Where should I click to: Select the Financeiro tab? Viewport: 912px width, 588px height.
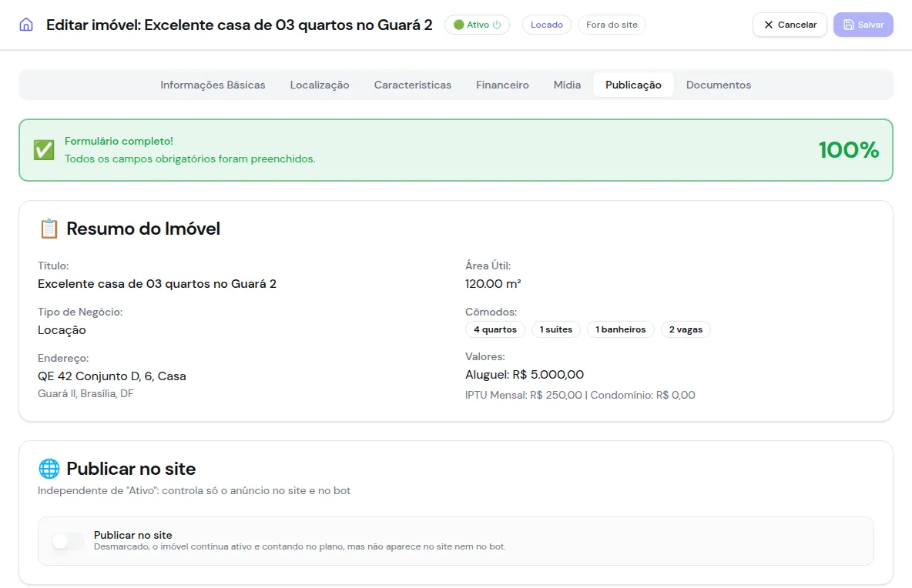pyautogui.click(x=502, y=85)
